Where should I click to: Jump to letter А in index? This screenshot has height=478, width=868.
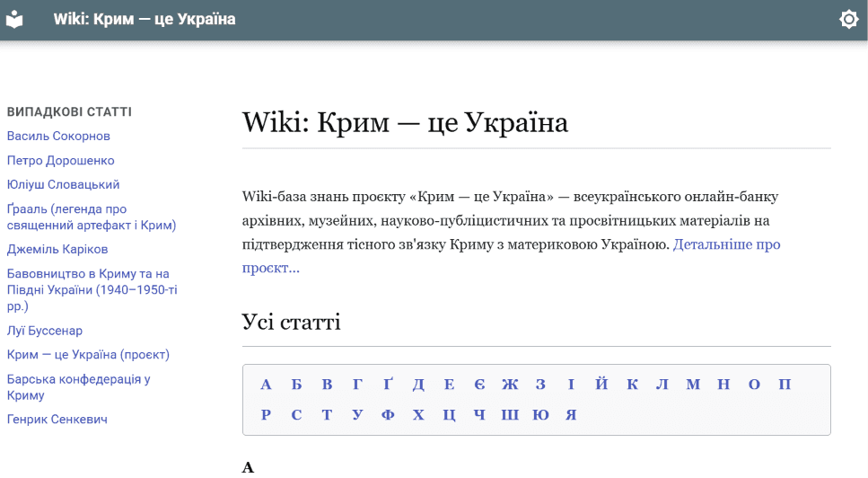(266, 384)
